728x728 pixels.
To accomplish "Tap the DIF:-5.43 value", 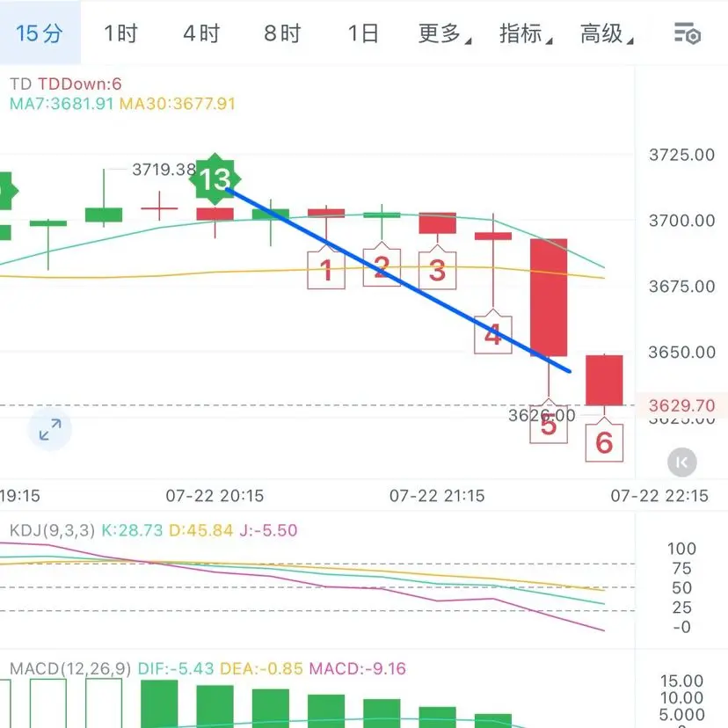I will tap(176, 668).
